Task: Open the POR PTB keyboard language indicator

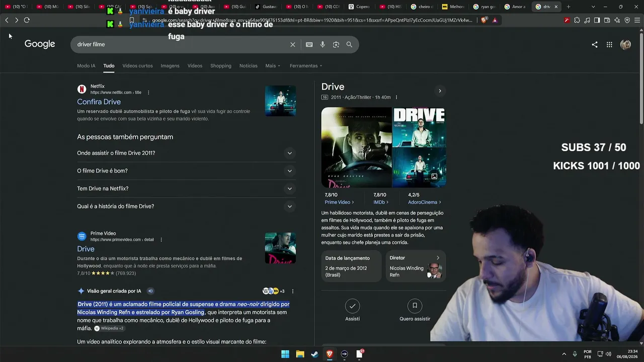Action: (588, 354)
